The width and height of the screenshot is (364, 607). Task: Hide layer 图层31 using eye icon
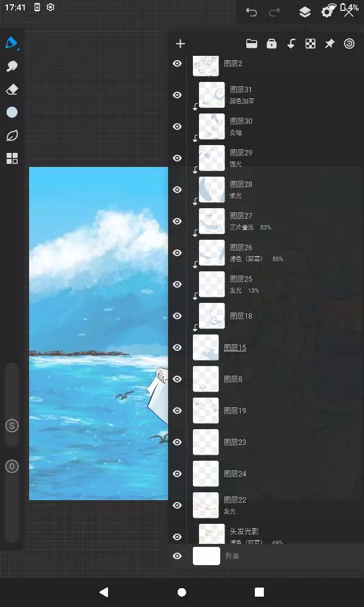click(x=177, y=95)
